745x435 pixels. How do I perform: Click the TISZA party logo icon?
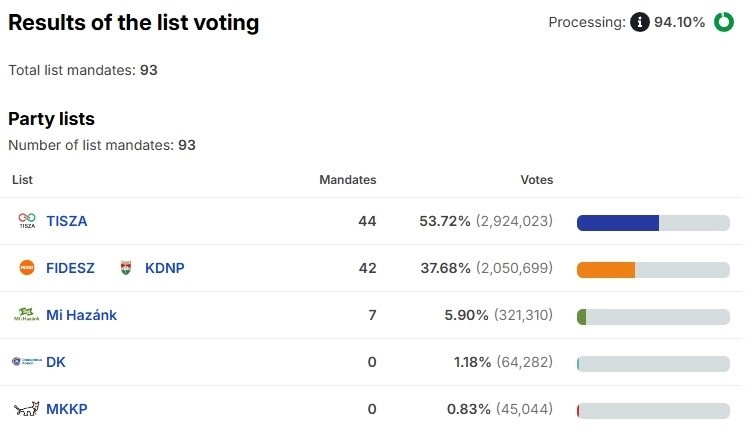[27, 221]
